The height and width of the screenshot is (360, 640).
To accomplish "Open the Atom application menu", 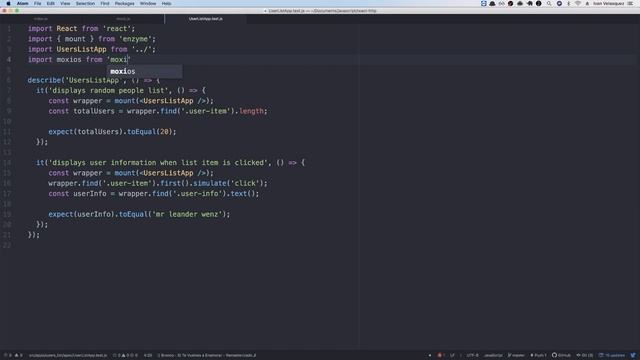I will tap(22, 3).
